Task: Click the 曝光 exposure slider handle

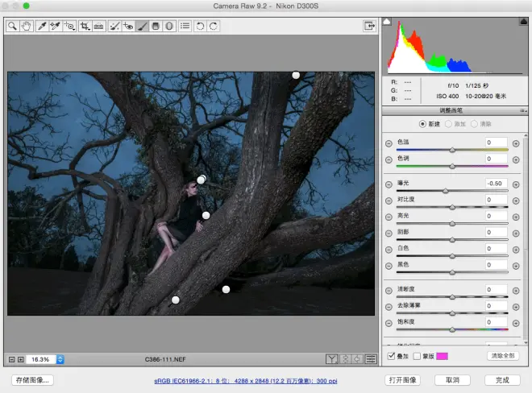Action: coord(446,191)
